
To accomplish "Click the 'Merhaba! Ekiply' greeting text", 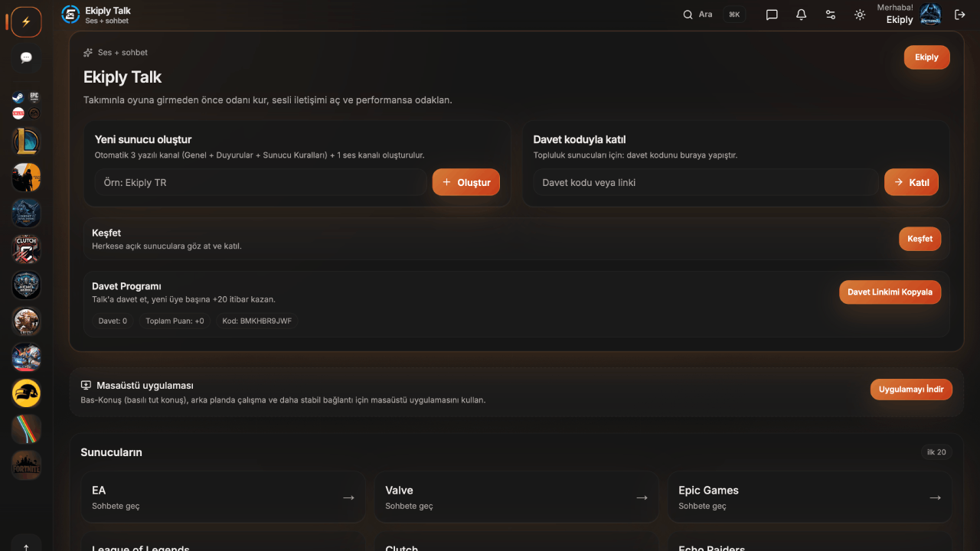I will (895, 14).
